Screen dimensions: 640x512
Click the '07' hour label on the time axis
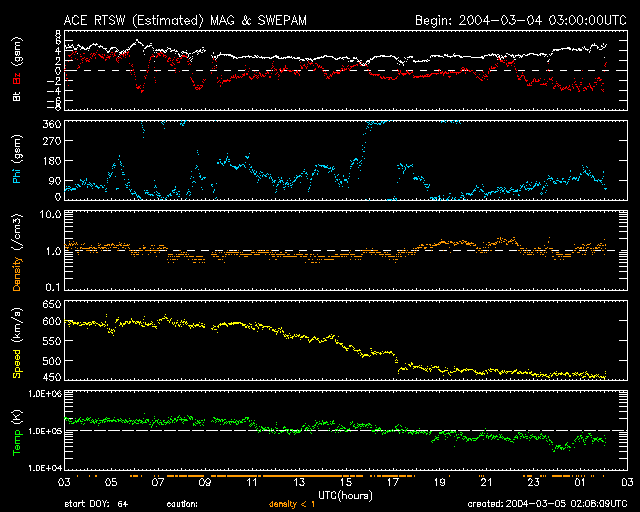point(158,483)
